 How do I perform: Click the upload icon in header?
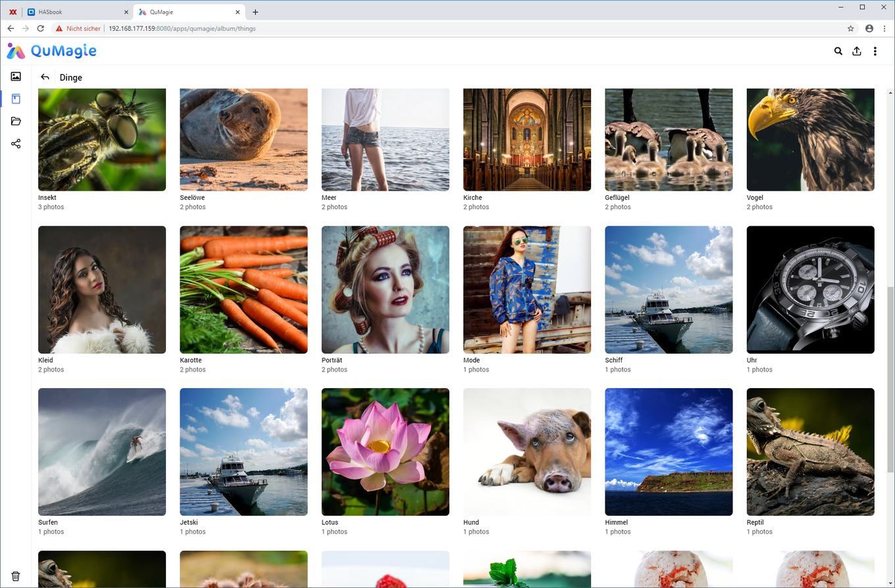coord(857,51)
